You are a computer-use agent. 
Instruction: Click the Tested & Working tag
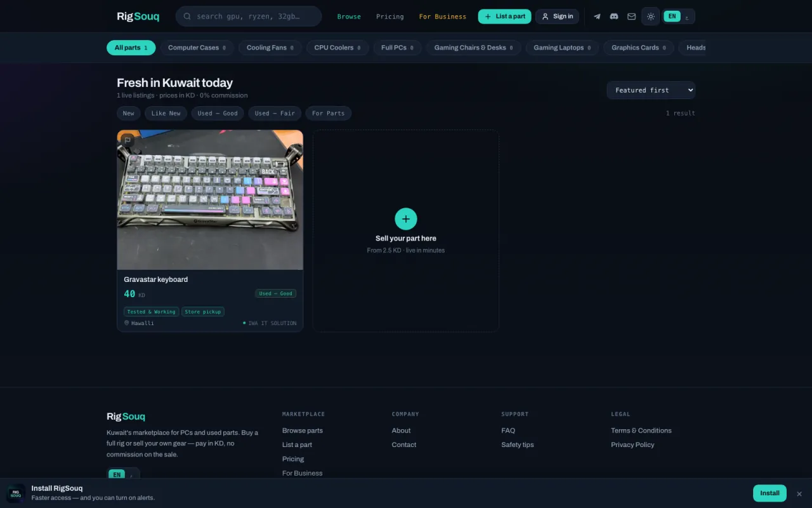coord(152,312)
